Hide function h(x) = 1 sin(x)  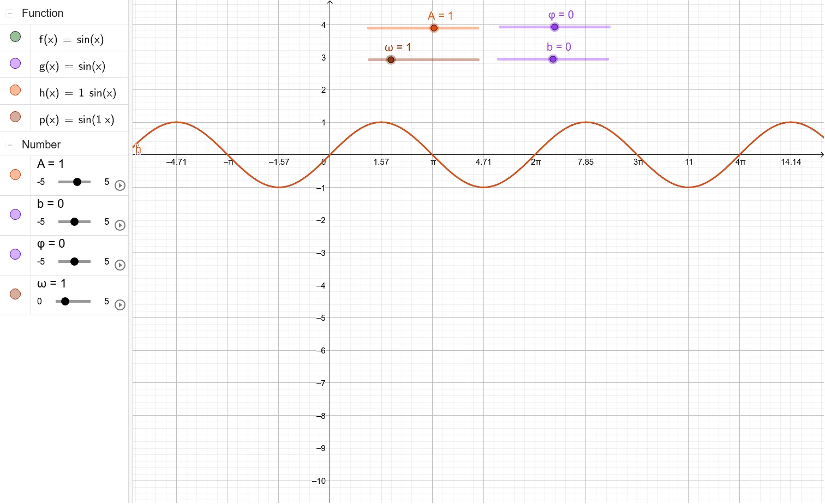tap(15, 90)
